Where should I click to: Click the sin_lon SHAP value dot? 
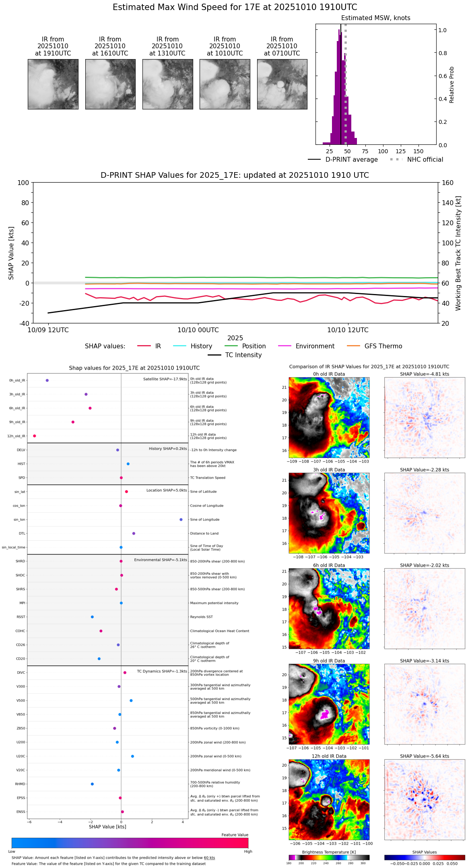point(181,519)
